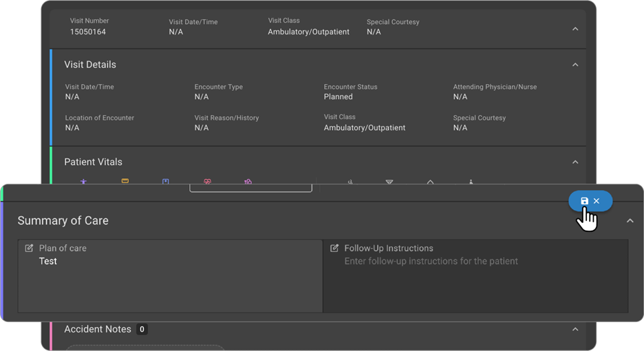Collapse the Accident Notes section

[x=575, y=330]
